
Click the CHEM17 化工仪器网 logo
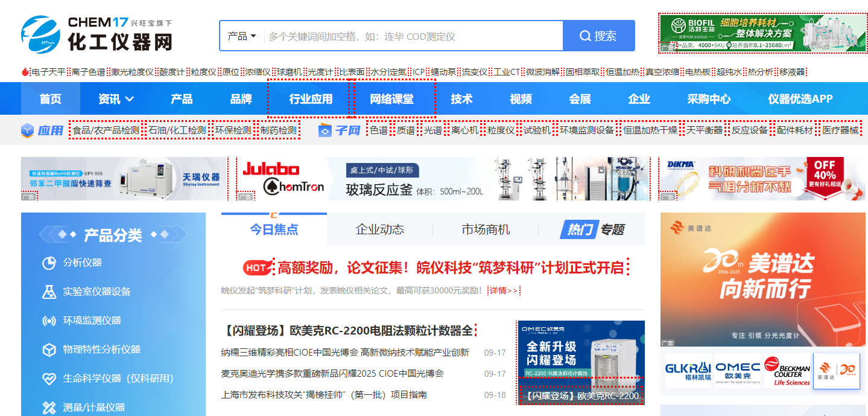97,34
